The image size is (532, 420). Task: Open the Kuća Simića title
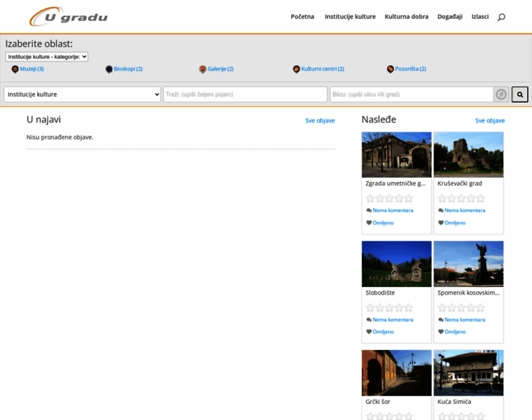point(454,402)
